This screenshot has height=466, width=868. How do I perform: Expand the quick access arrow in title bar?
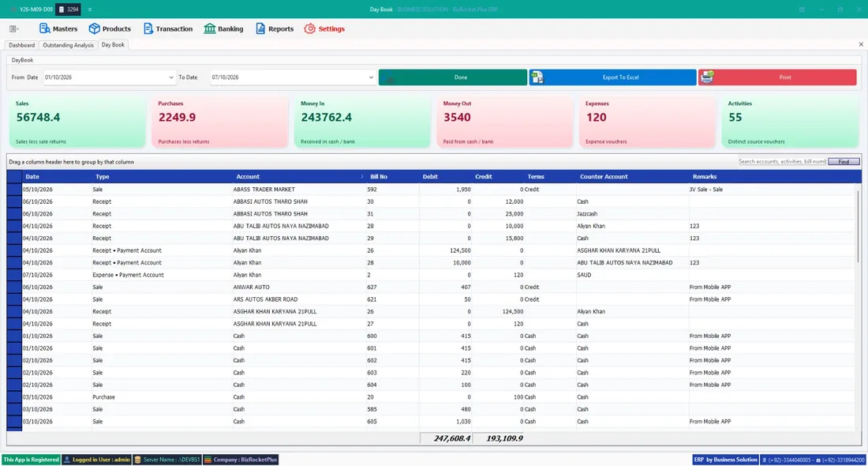[x=90, y=9]
